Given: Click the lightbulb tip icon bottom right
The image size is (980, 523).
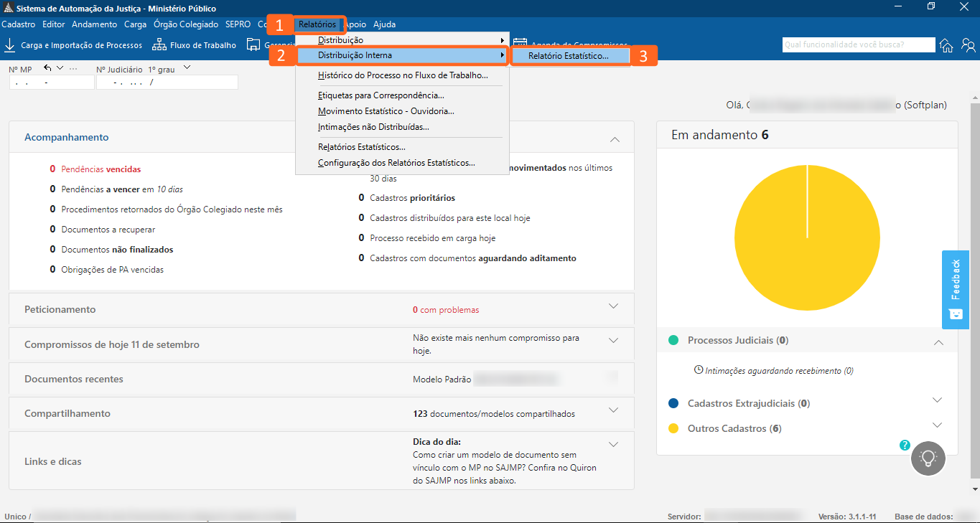Looking at the screenshot, I should pos(928,458).
